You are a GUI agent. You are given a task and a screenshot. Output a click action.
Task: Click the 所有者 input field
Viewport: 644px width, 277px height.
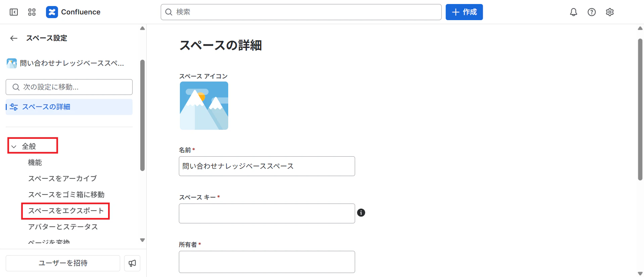tap(267, 262)
